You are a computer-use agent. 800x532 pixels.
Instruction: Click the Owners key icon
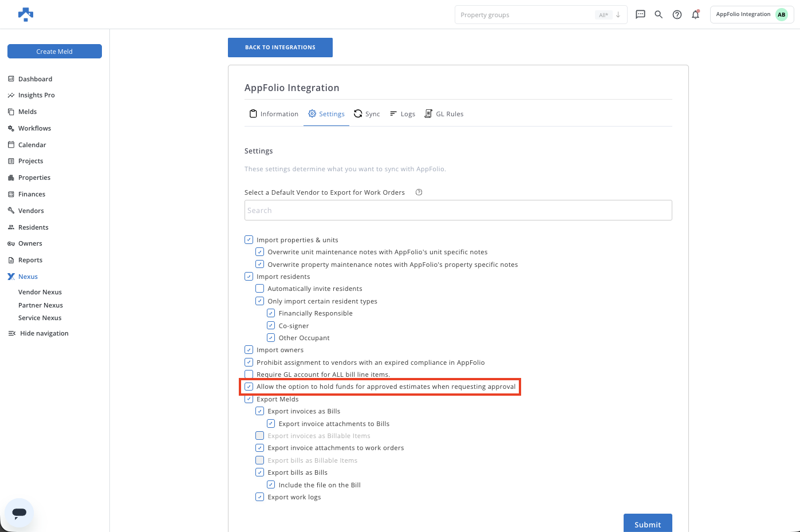(x=11, y=243)
